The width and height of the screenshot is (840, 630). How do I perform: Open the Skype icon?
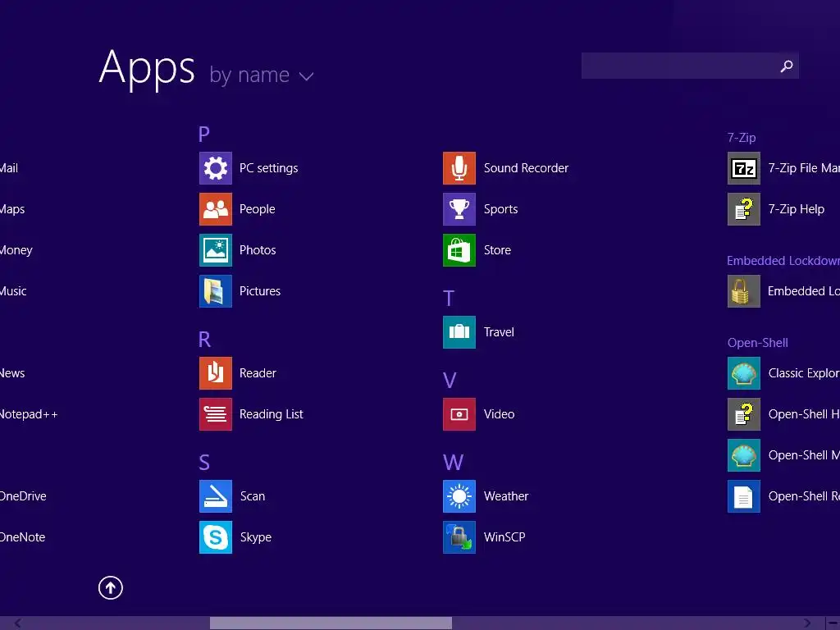coord(216,537)
